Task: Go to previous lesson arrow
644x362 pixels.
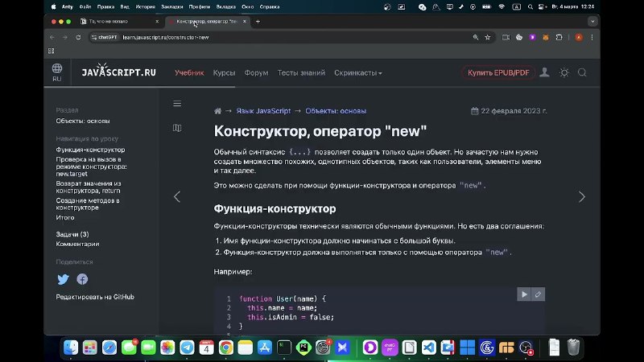Action: coord(177,196)
